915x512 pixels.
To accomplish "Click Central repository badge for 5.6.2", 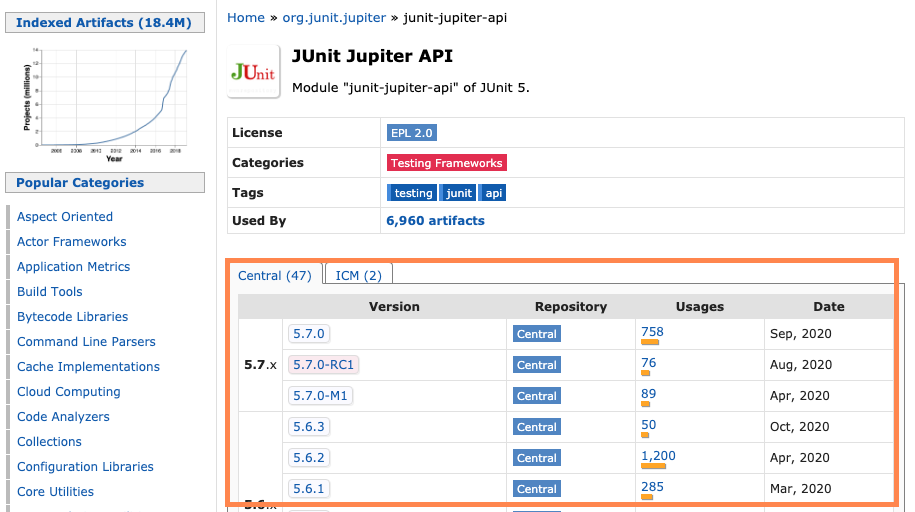I will 537,458.
